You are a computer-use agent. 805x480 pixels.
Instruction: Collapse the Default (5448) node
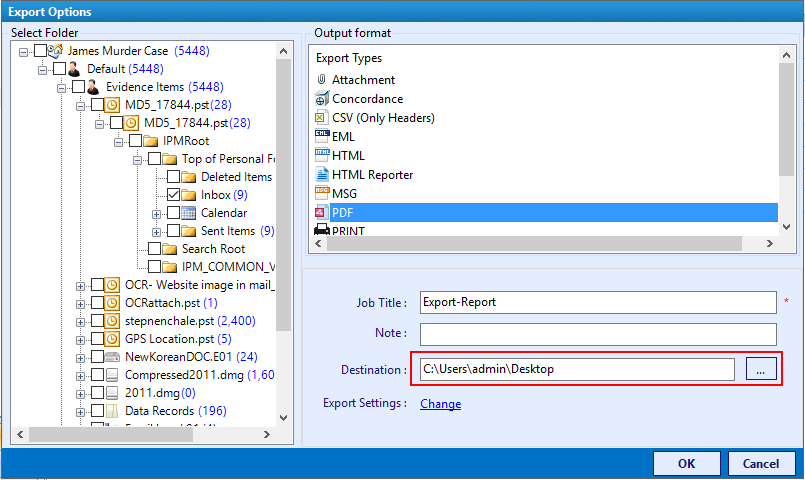(x=42, y=70)
